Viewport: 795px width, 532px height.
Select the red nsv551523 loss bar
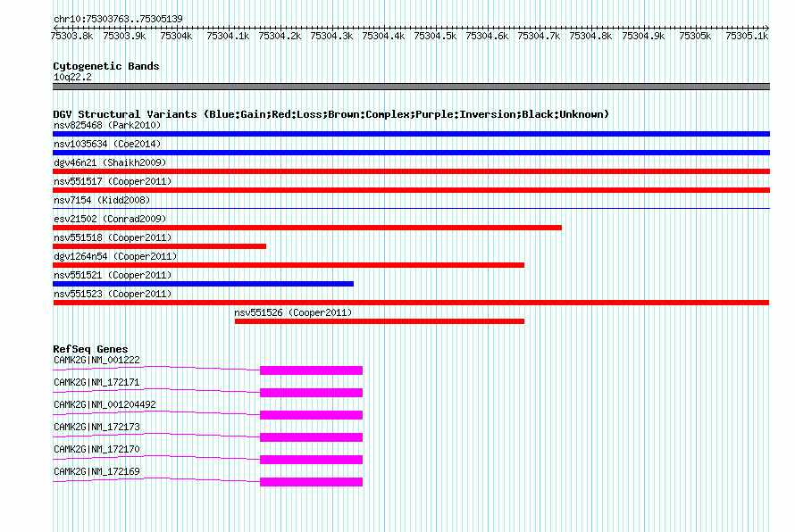click(x=411, y=303)
